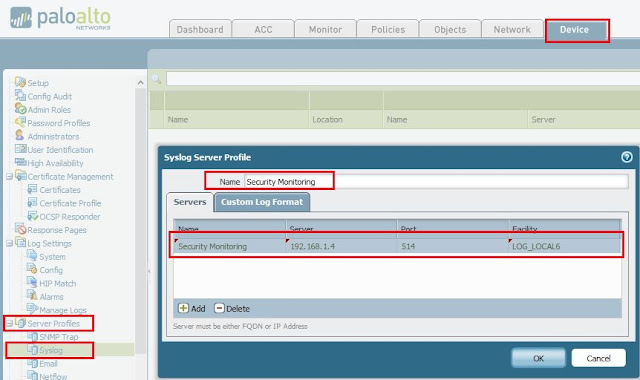This screenshot has width=640, height=380.
Task: Click the Response Pages icon
Action: pyautogui.click(x=20, y=229)
